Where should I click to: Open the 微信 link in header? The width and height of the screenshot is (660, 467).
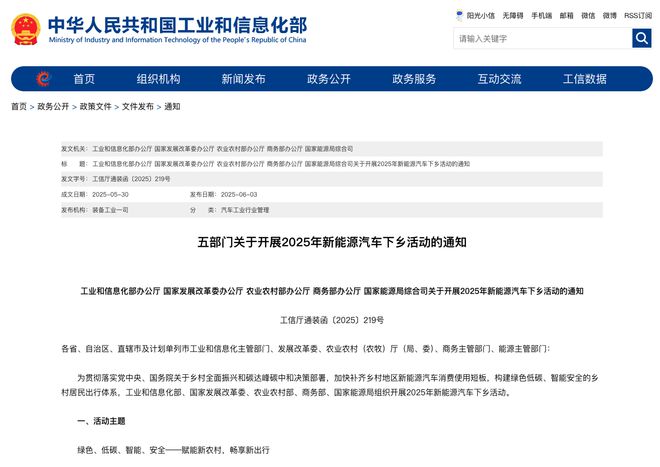click(588, 16)
